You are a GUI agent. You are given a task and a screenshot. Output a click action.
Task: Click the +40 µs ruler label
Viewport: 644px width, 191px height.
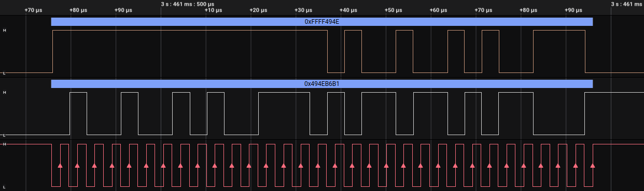pos(348,10)
